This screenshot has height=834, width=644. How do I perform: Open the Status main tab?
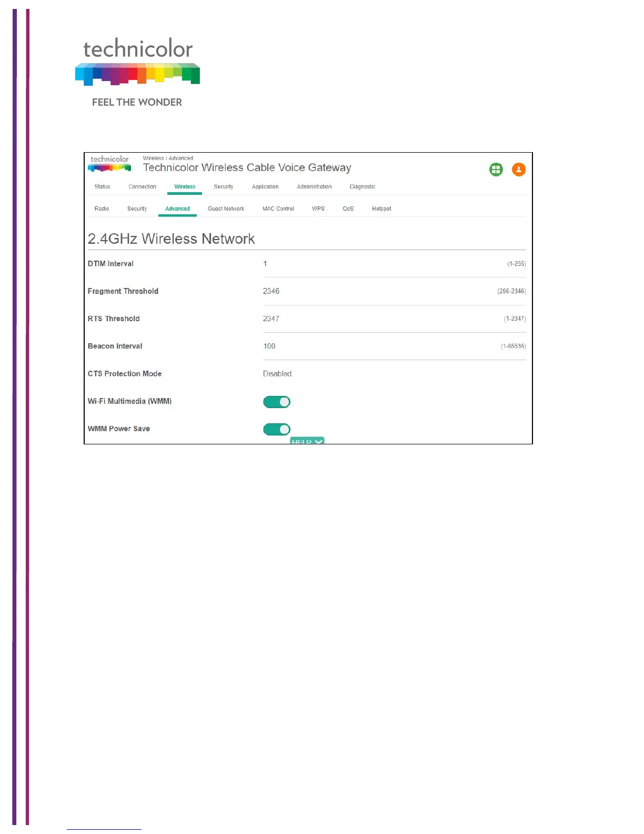[x=103, y=187]
